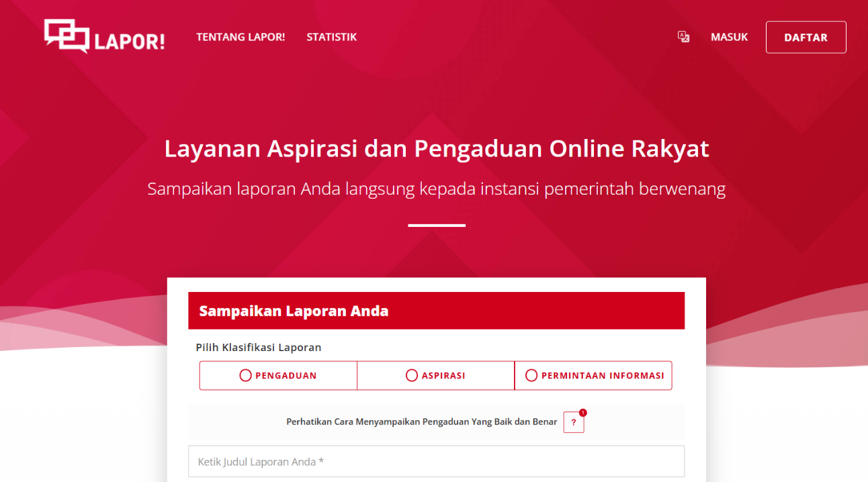Click the red notification badge showing 1
868x482 pixels.
(582, 412)
